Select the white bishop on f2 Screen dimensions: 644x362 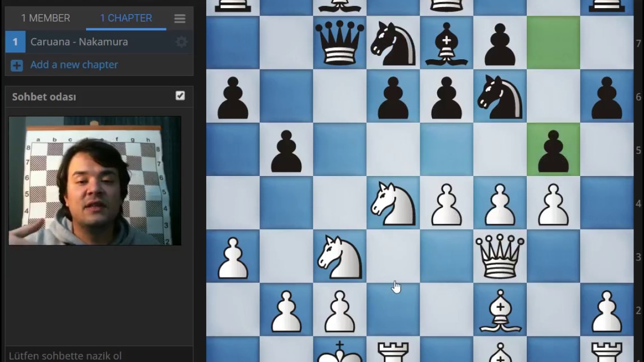[500, 310]
